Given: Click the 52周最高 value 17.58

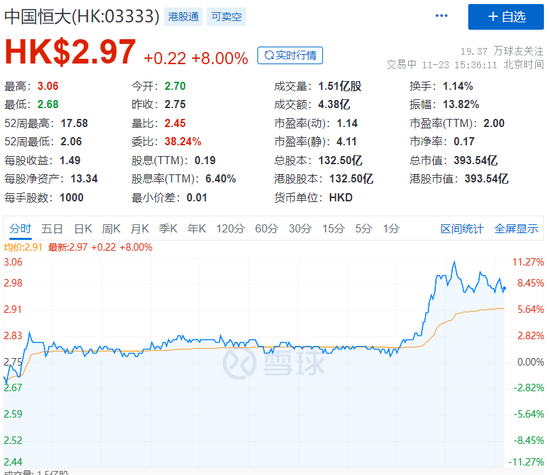Looking at the screenshot, I should [74, 123].
